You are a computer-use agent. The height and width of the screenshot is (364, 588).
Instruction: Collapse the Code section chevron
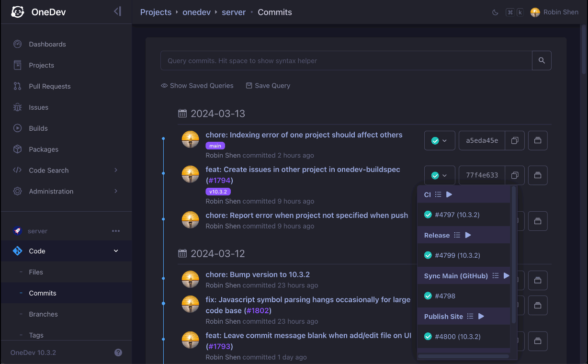pyautogui.click(x=116, y=251)
